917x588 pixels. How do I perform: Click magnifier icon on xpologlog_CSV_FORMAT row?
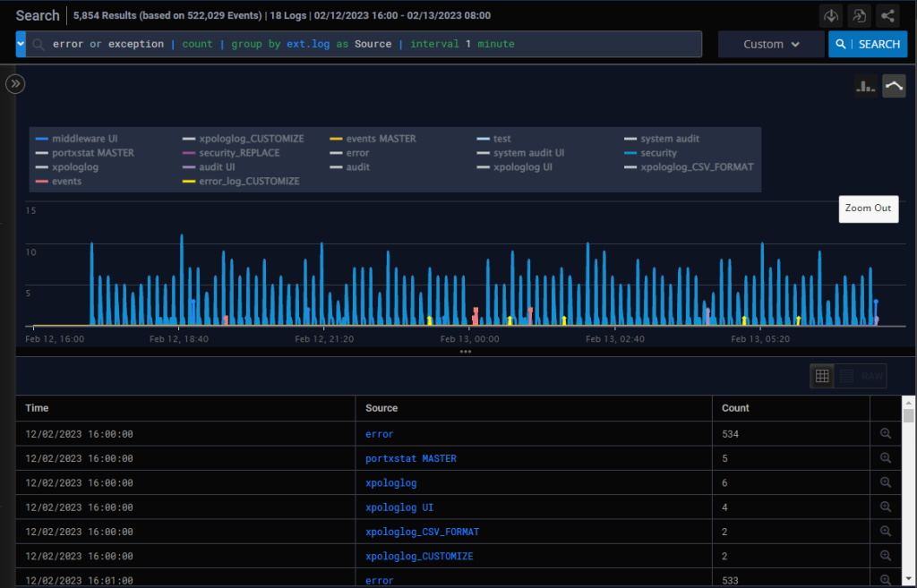tap(886, 532)
